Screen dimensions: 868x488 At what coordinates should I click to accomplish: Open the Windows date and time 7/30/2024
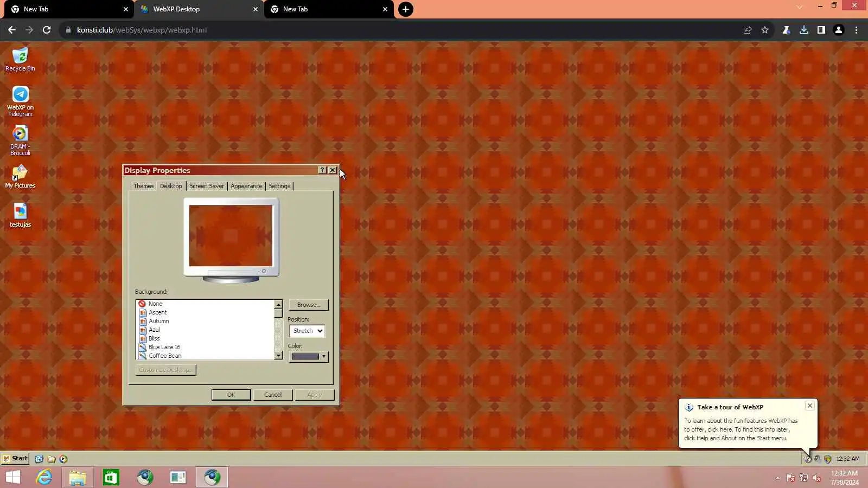pyautogui.click(x=845, y=478)
